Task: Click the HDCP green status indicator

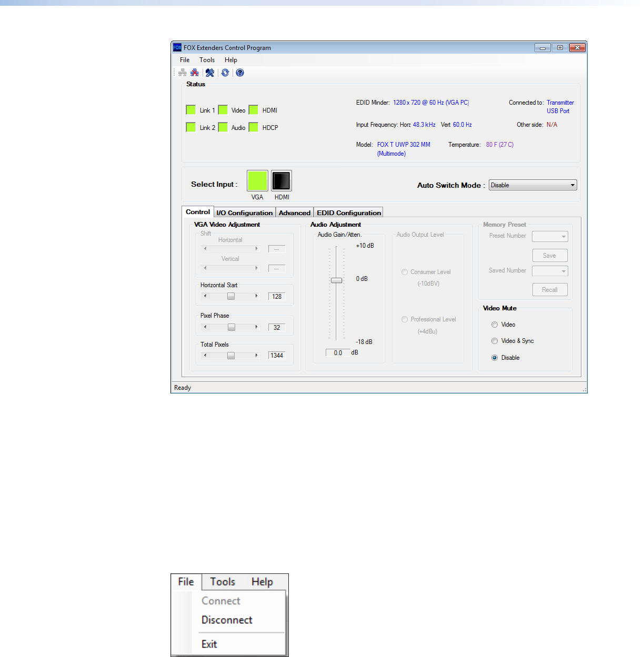Action: [x=254, y=127]
